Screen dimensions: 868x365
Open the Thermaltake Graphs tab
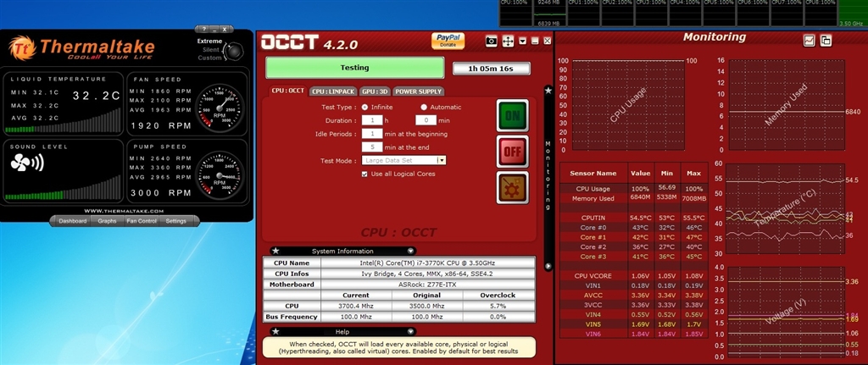107,221
